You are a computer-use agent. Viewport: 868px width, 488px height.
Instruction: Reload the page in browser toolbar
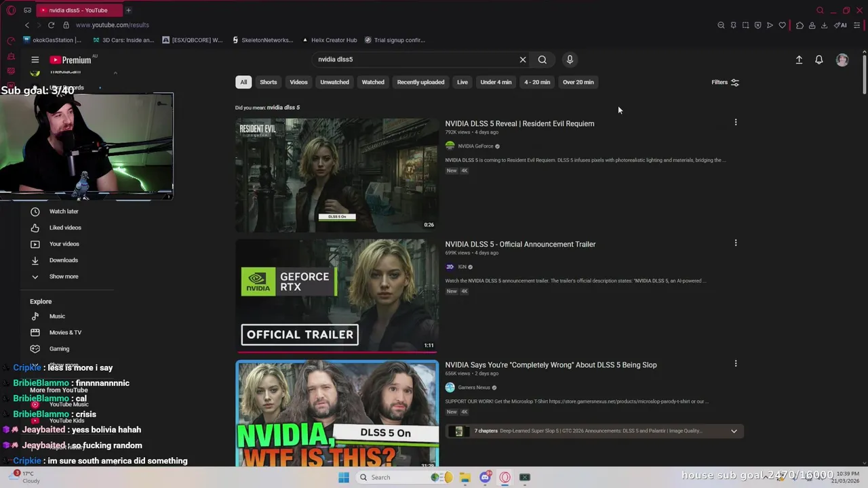point(51,25)
